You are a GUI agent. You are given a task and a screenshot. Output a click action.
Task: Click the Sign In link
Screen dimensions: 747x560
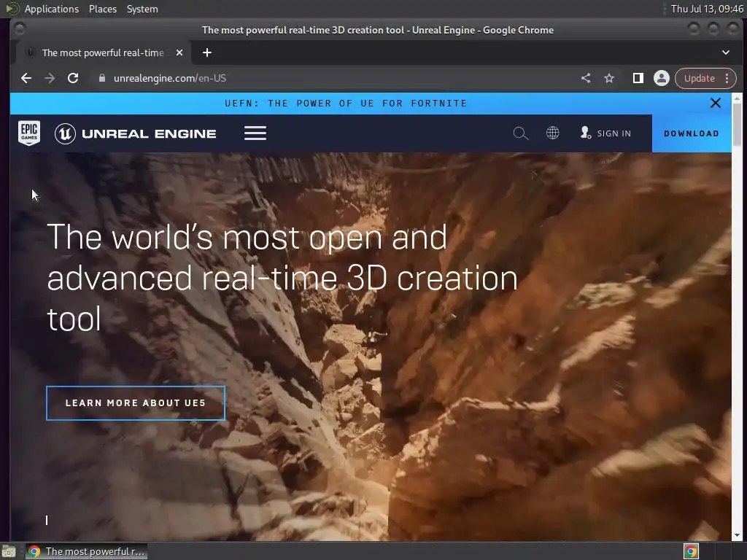click(606, 133)
